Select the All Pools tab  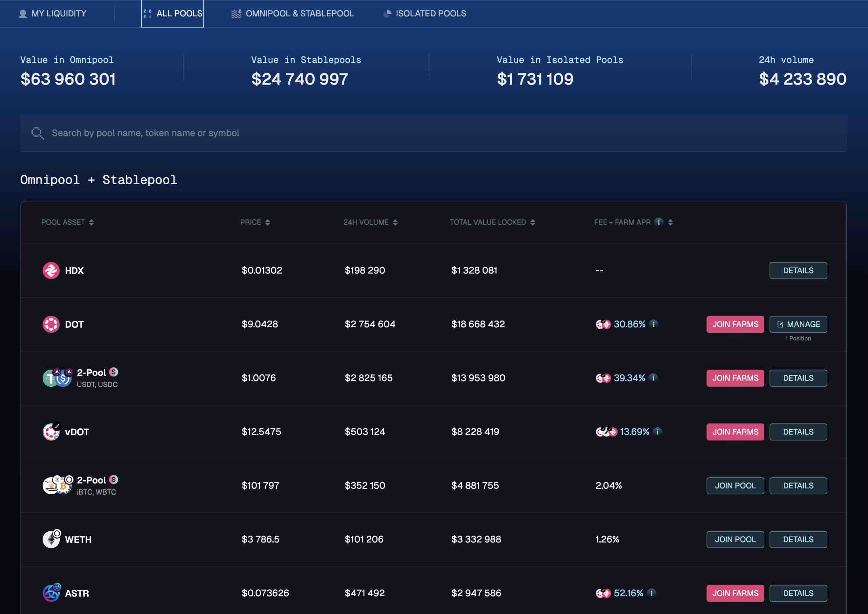coord(173,13)
